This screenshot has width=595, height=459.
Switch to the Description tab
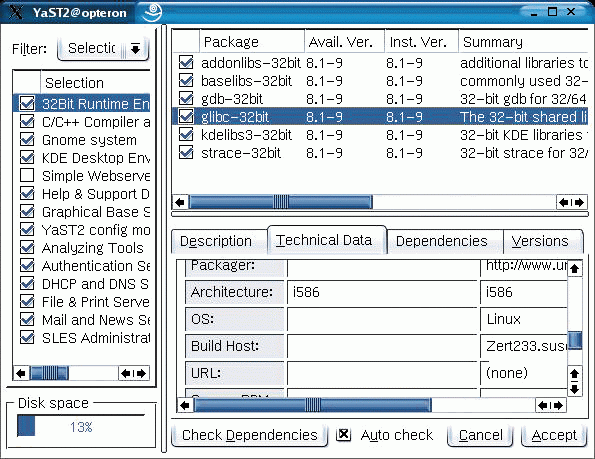click(x=218, y=241)
